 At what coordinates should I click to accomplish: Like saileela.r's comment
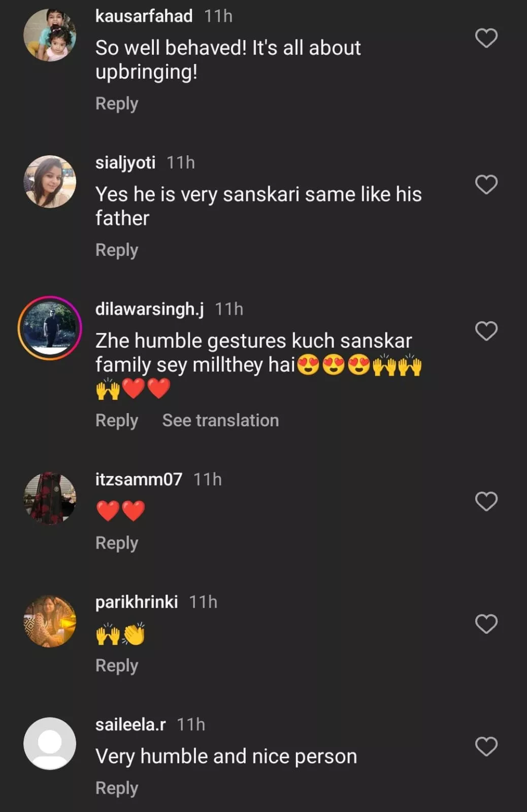tap(486, 747)
